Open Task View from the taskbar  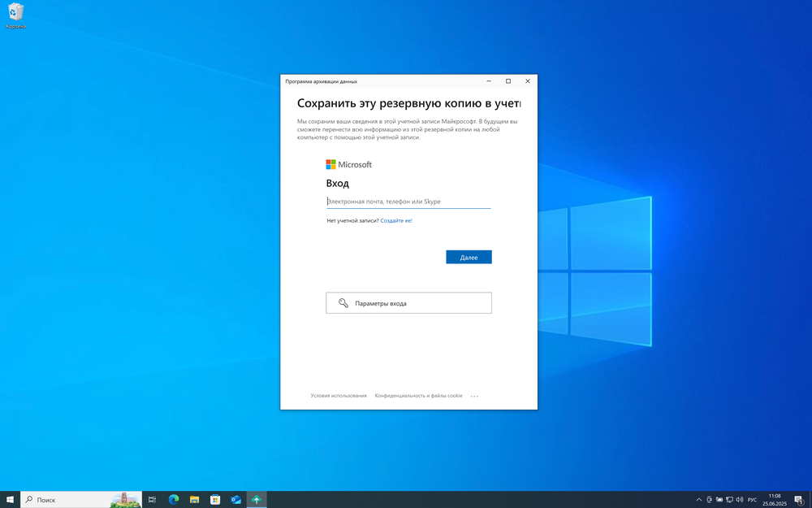click(x=153, y=500)
